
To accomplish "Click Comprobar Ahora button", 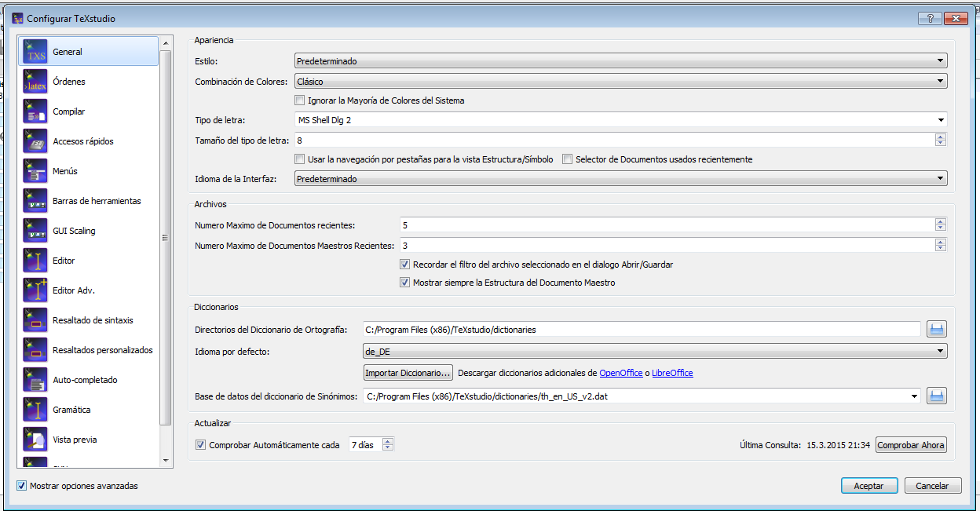I will pos(911,445).
